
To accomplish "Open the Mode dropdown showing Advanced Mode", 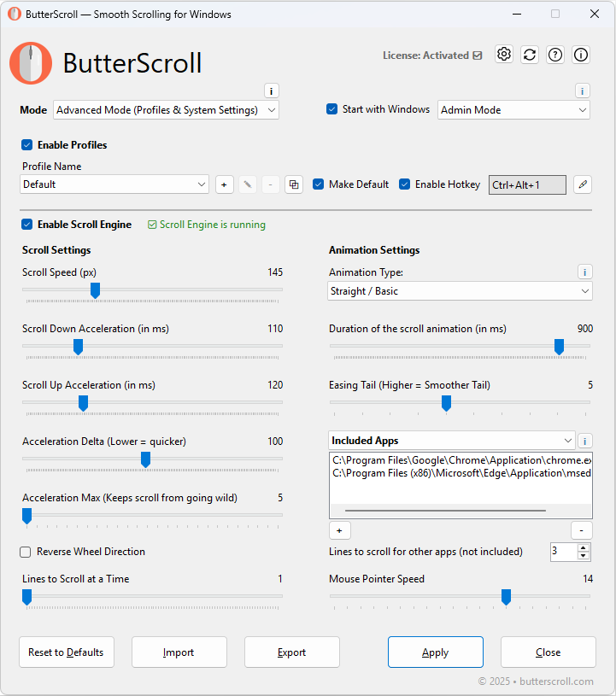I will 165,109.
